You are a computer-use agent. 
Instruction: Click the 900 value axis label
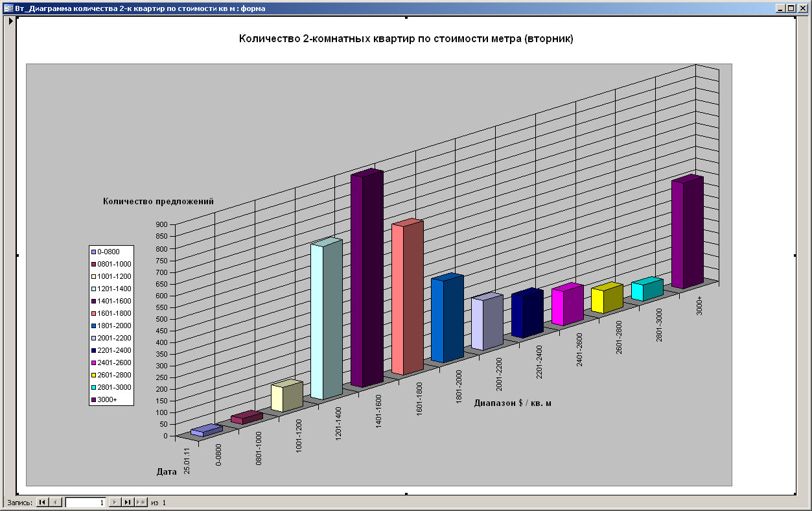[x=161, y=224]
